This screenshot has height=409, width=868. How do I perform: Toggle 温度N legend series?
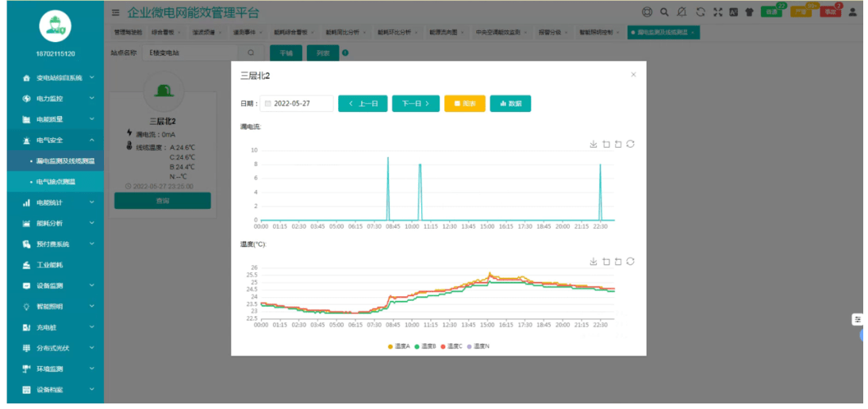point(478,346)
